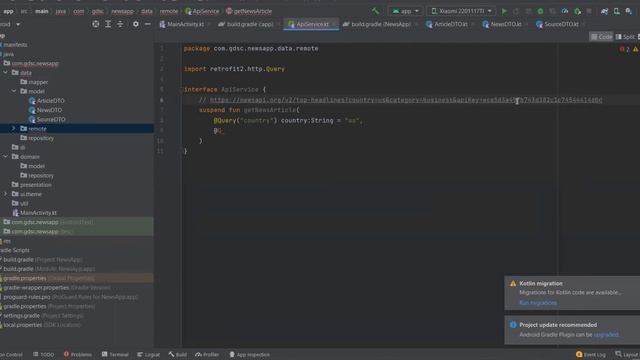Click the Run migrations link
This screenshot has width=640, height=360.
coord(538,303)
